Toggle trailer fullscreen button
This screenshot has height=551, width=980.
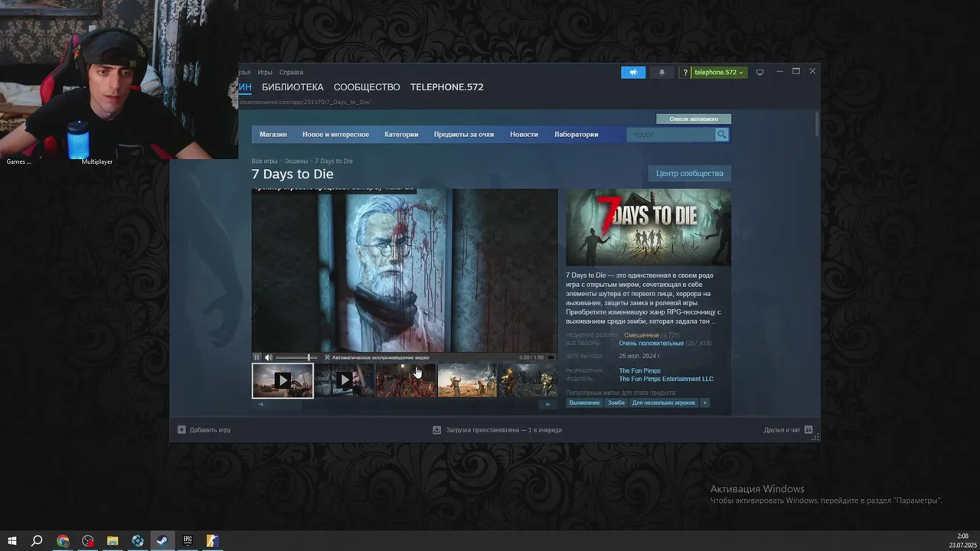[x=550, y=357]
